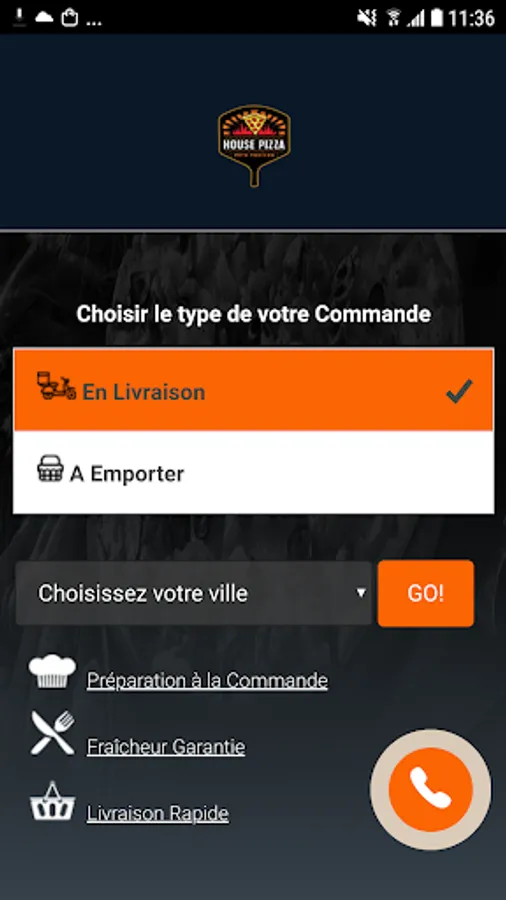Open the Préparation à la Commande link
The width and height of the screenshot is (506, 900).
coord(207,681)
